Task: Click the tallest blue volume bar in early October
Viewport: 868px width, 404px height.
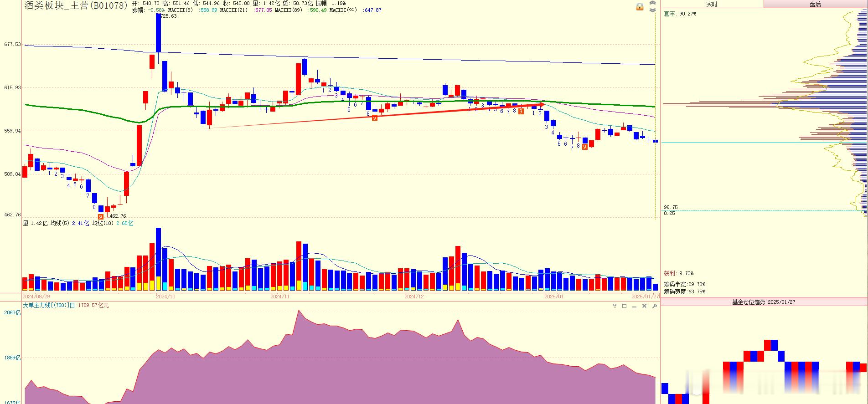Action: (159, 259)
